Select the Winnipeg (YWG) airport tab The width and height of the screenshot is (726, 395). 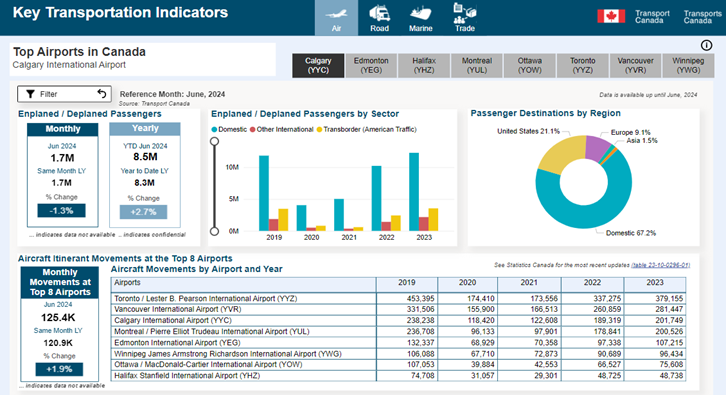(688, 65)
